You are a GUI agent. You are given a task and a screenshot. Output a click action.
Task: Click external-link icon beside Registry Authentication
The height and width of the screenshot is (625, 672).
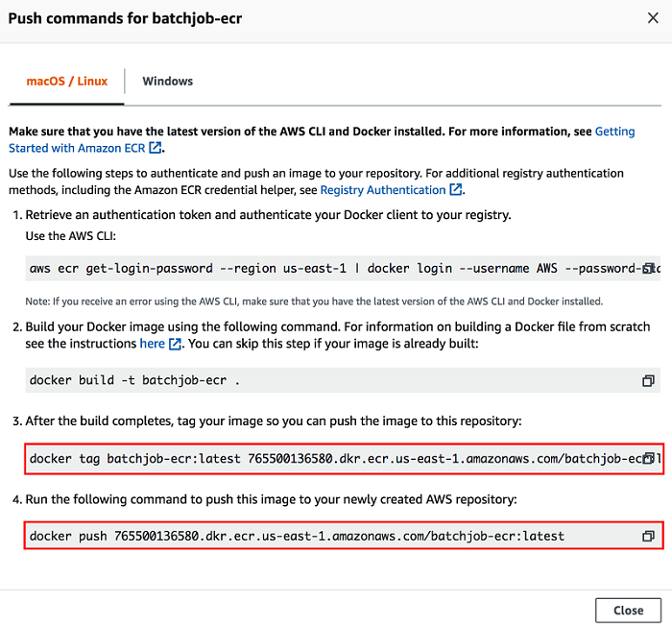tap(456, 190)
